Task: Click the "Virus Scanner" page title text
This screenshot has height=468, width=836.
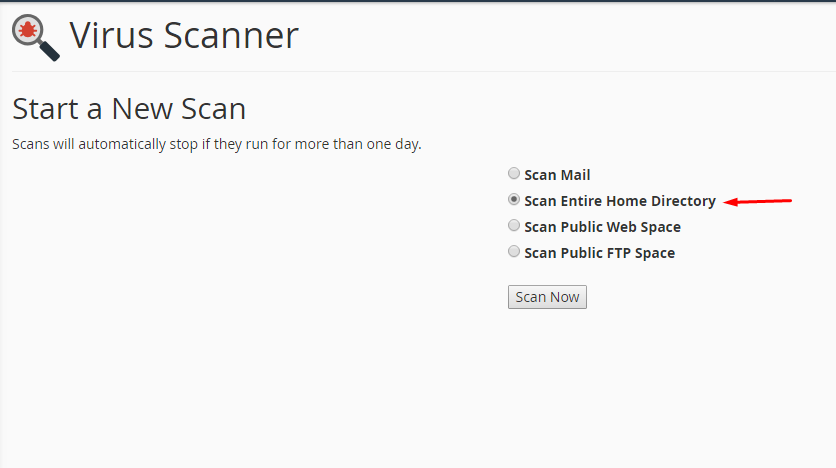Action: (x=184, y=36)
